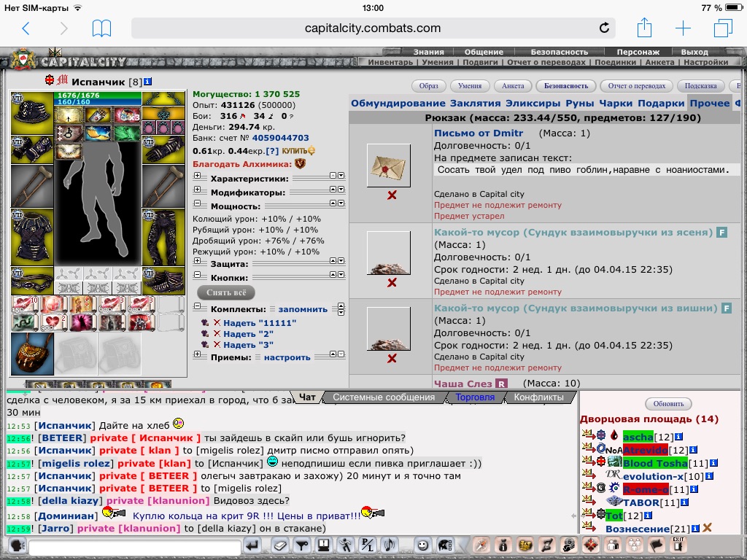Toggle the chat sound note icon

coord(390,545)
